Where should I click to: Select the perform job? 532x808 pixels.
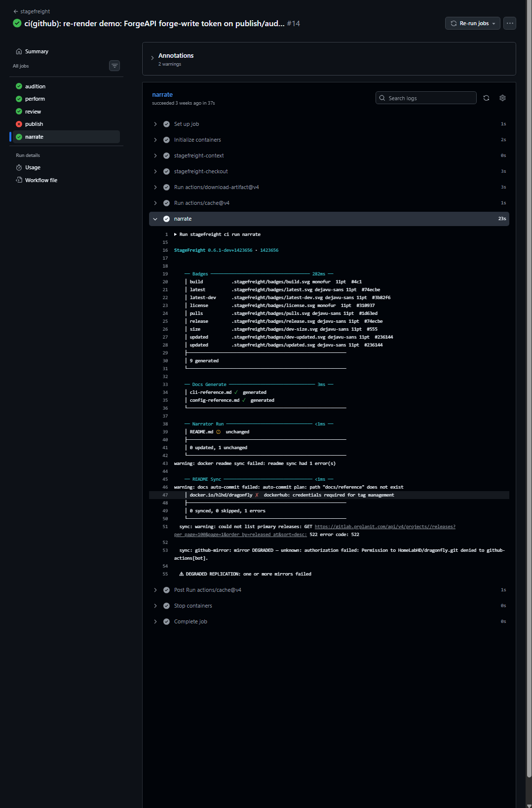point(66,99)
